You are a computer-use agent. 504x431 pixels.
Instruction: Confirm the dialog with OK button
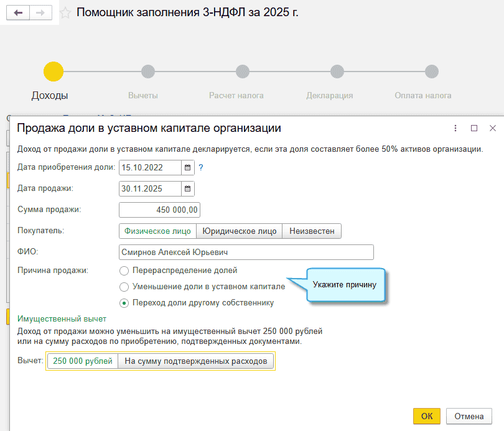coord(426,415)
